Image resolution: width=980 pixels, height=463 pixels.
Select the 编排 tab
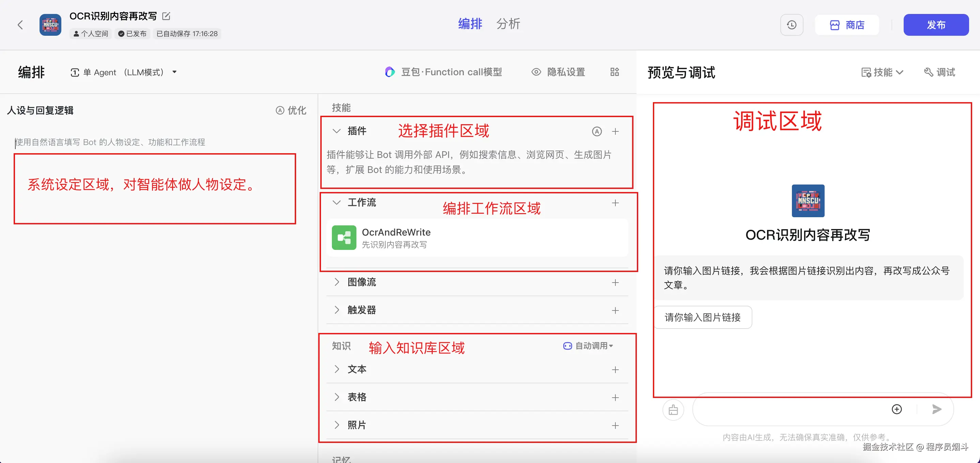[470, 24]
